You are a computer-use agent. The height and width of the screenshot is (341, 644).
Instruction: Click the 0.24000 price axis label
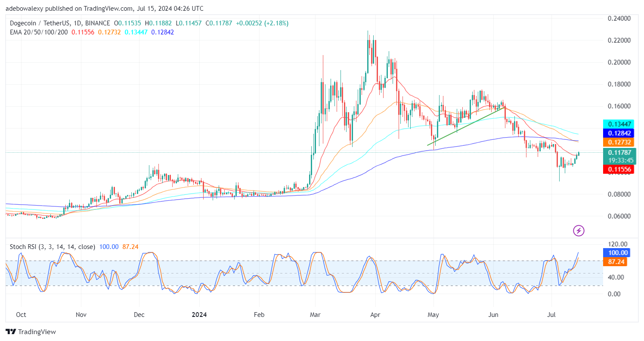coord(619,18)
